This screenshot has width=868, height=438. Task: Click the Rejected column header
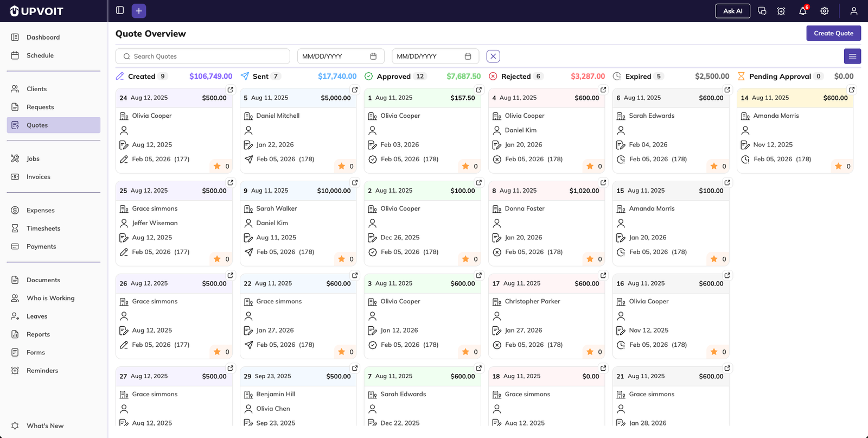point(516,77)
